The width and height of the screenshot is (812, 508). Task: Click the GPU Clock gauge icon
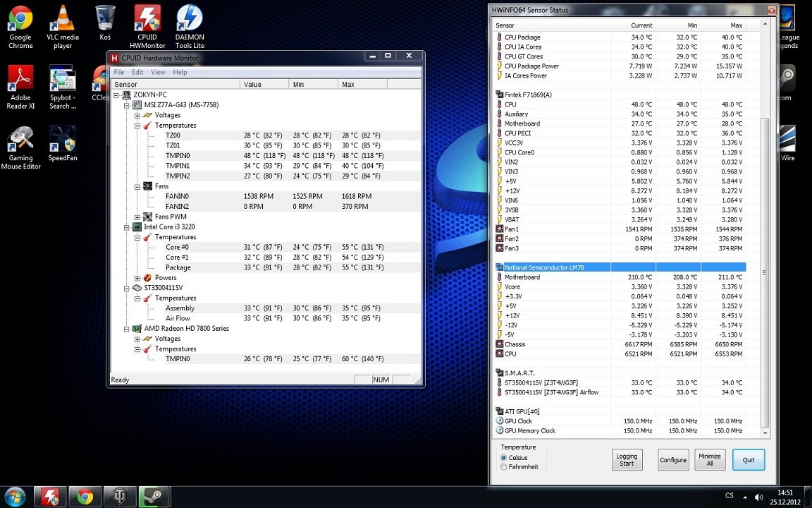[x=499, y=421]
